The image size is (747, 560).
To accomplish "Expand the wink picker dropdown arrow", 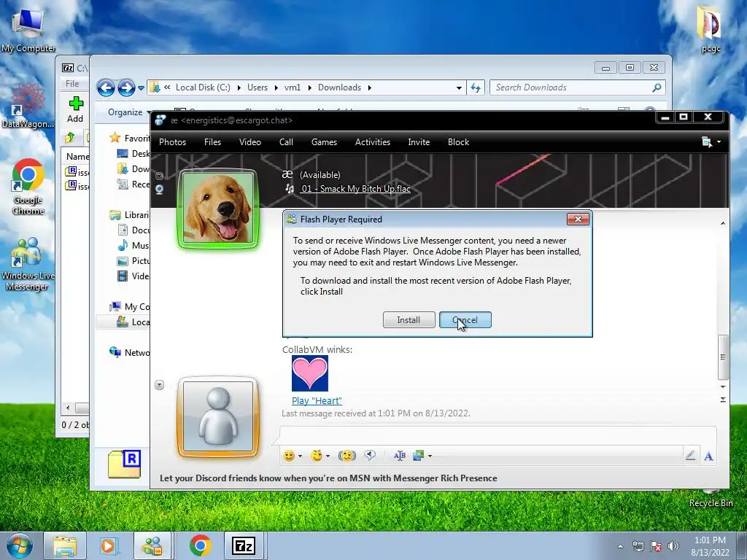I will tap(328, 456).
